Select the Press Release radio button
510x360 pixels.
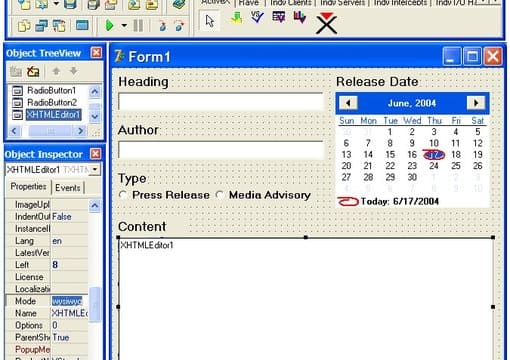pos(123,195)
